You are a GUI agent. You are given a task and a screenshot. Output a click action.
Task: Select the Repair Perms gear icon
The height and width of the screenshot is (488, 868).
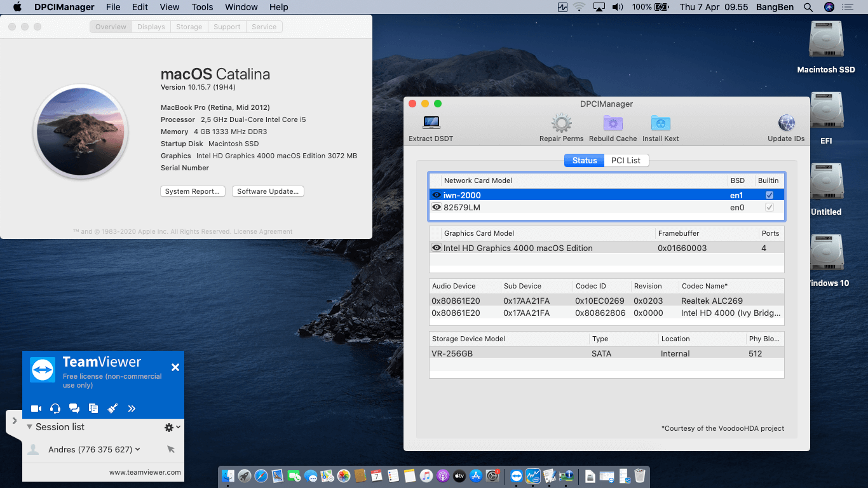point(561,123)
